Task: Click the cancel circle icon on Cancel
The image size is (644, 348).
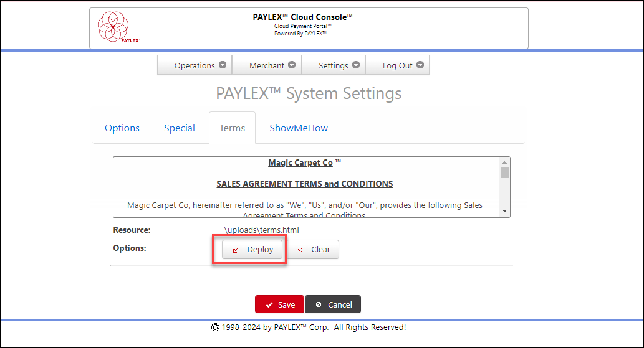Action: click(x=319, y=304)
